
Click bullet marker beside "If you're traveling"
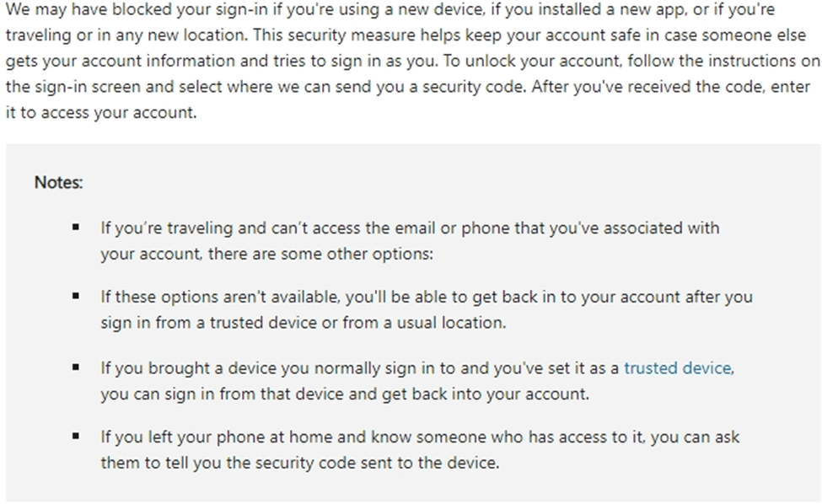click(76, 228)
